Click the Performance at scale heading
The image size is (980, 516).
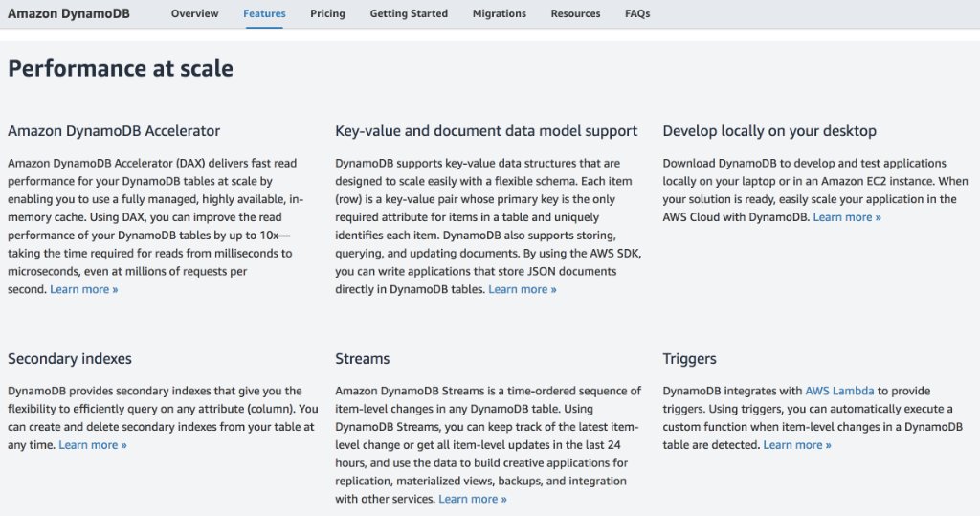click(121, 68)
